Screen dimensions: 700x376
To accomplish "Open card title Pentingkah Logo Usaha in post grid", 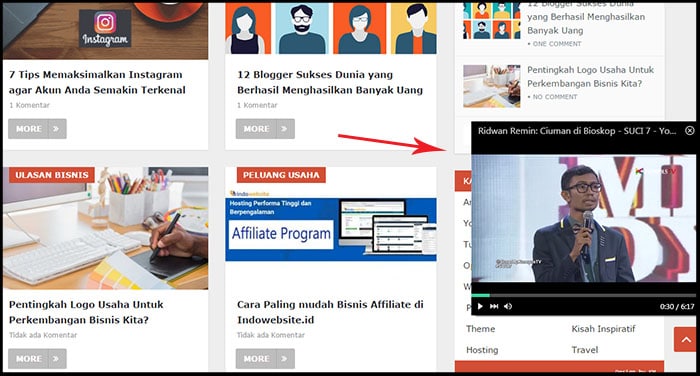I will [x=86, y=312].
